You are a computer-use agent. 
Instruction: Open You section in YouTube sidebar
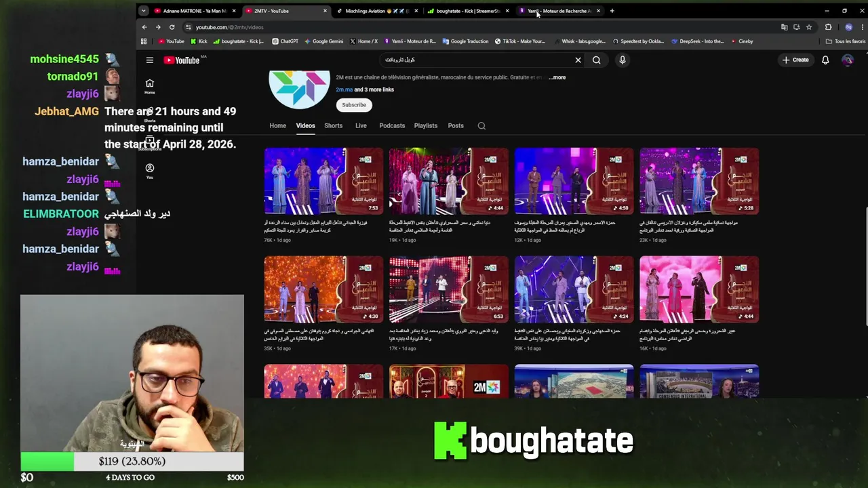point(150,171)
